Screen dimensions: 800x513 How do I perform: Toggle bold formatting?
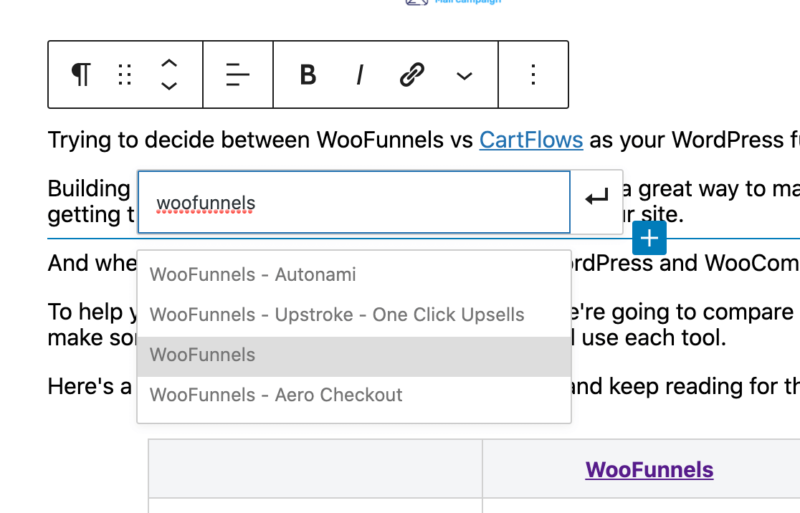click(x=308, y=75)
